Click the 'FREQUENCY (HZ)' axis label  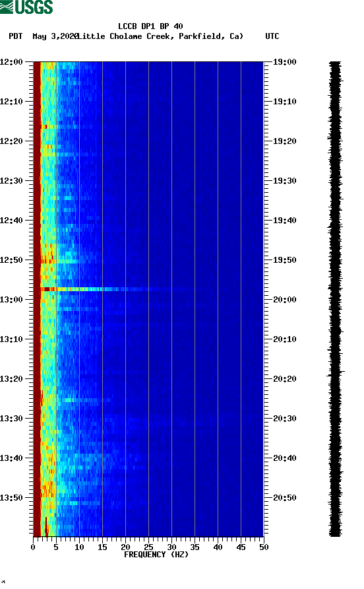[156, 555]
